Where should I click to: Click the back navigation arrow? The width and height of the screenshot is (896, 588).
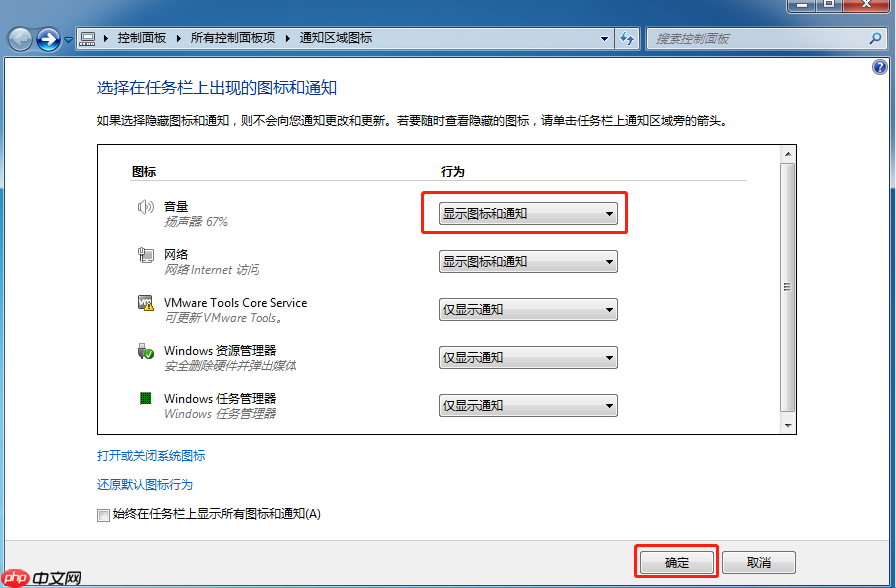click(19, 37)
